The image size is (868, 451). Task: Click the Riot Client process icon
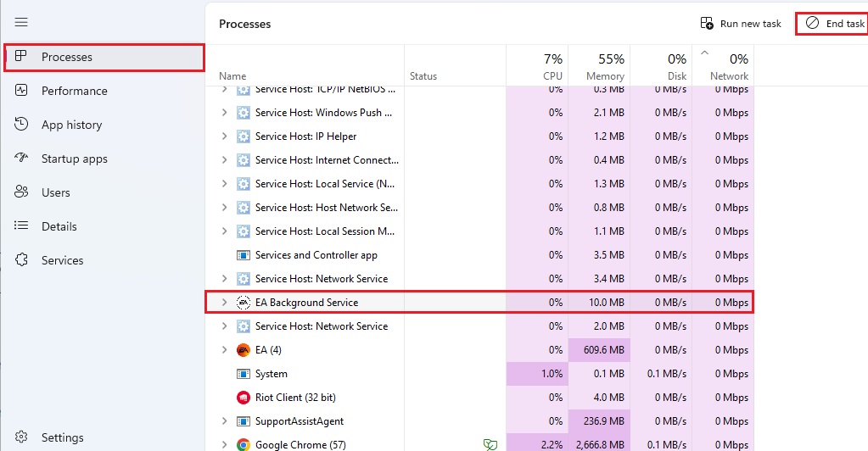243,398
